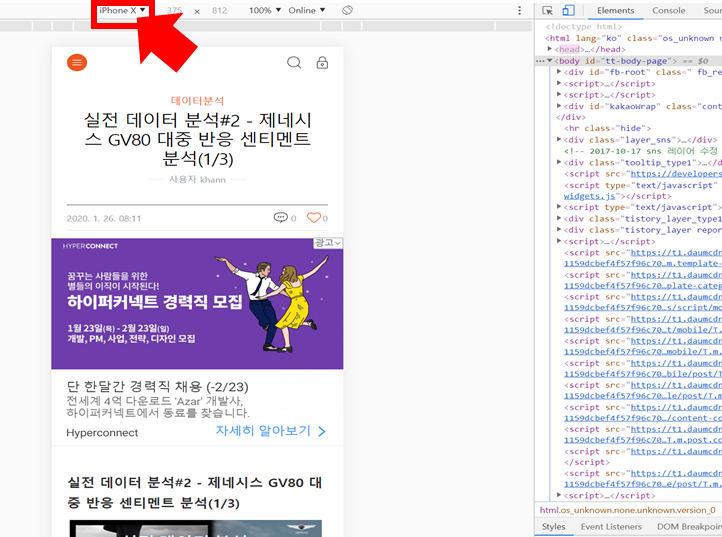Click the 자세히 알아보기 link

[x=271, y=431]
